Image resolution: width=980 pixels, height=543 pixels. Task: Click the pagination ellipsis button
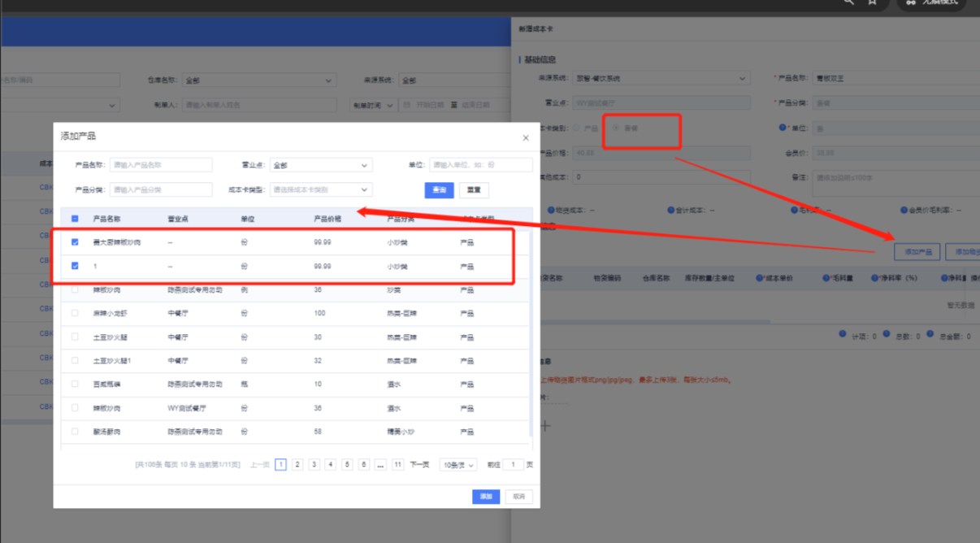[380, 465]
